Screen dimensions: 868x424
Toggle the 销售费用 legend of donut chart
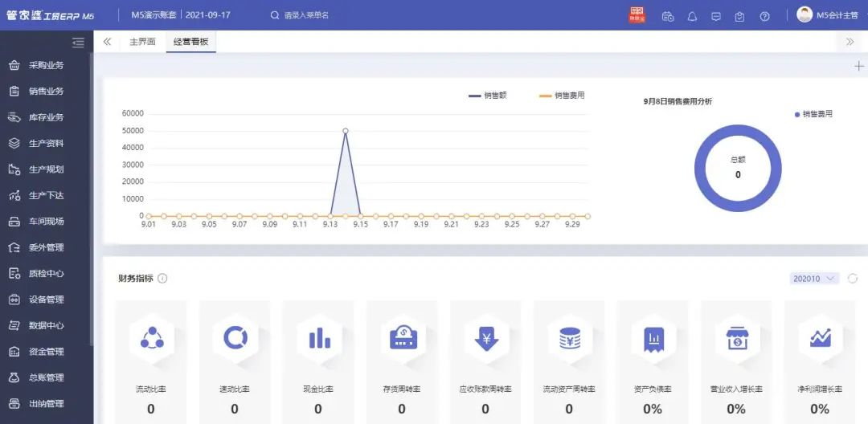coord(813,114)
